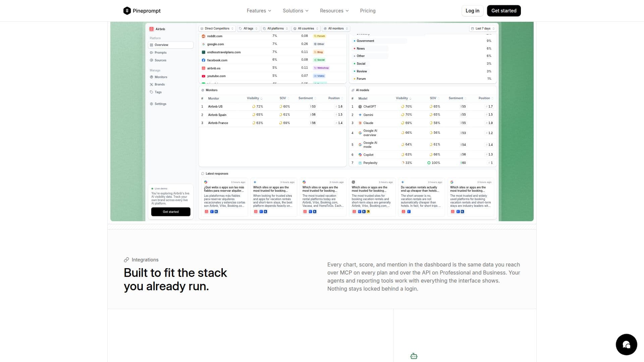The height and width of the screenshot is (362, 644).
Task: Open the Spanish-language latest response card
Action: pos(225,197)
